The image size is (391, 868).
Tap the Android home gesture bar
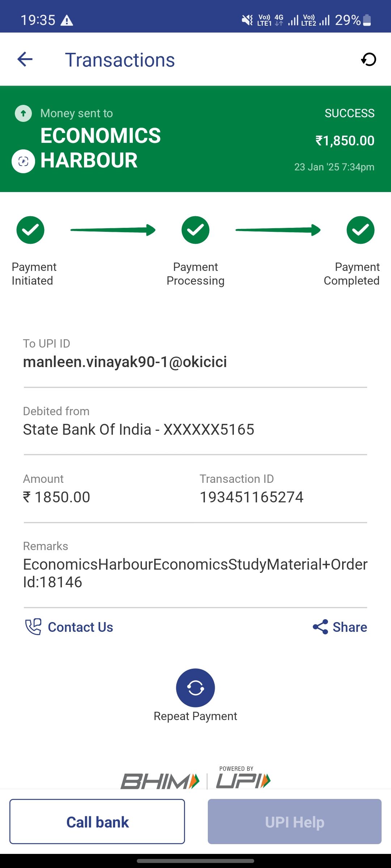tap(195, 861)
